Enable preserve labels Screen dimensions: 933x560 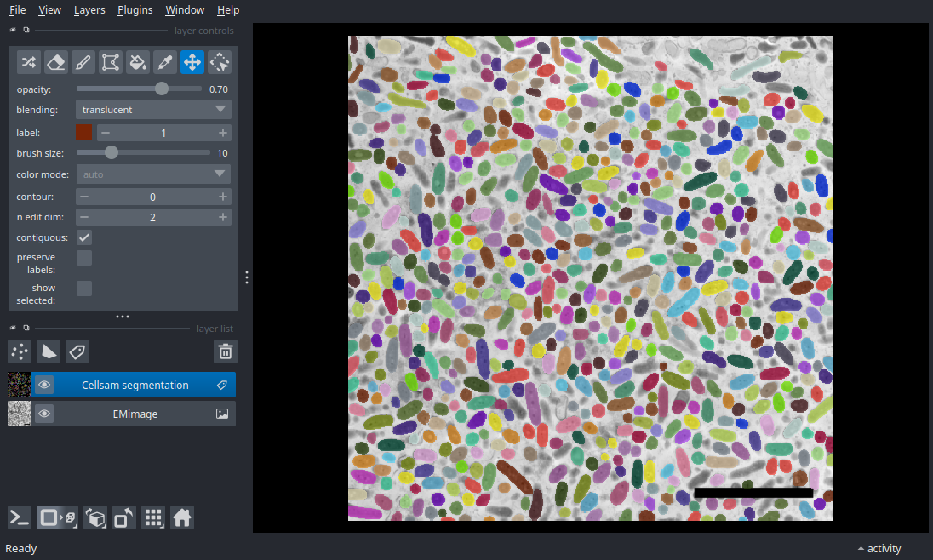pos(83,257)
